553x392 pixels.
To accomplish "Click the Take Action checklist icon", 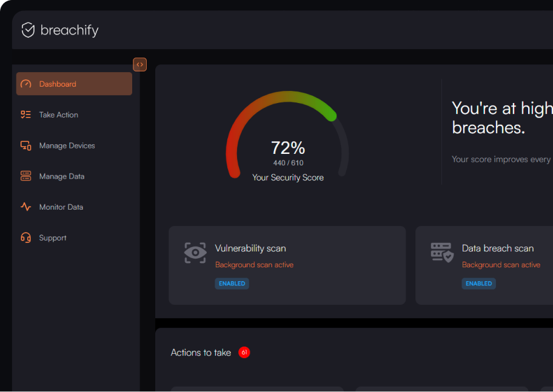I will (25, 115).
